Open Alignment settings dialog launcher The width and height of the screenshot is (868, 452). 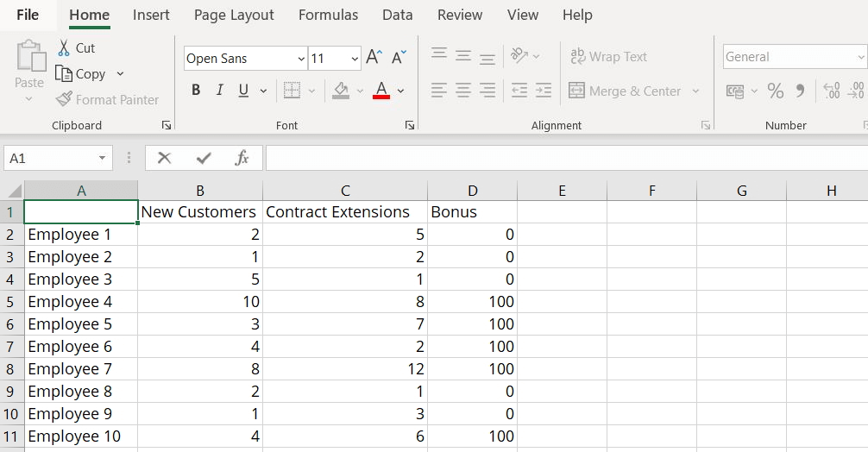(705, 126)
